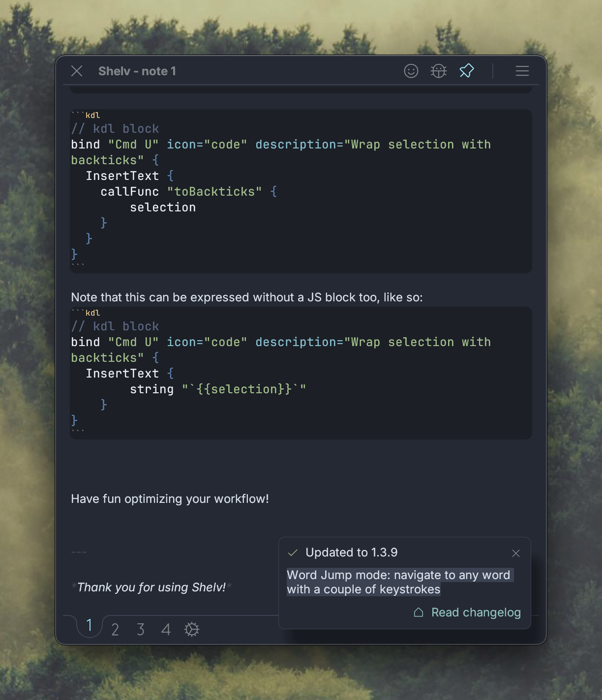
Task: Click the "Thank you for using Shelv!" text
Action: pyautogui.click(x=151, y=587)
